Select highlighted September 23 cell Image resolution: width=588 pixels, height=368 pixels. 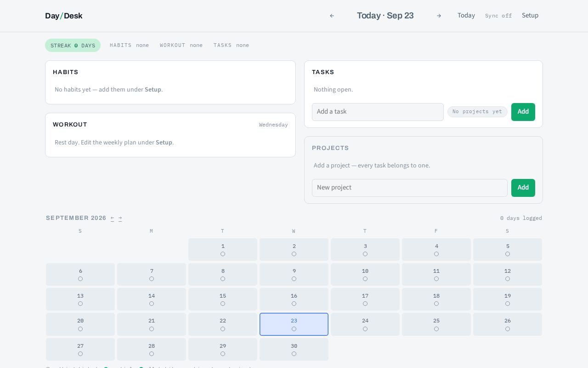click(294, 324)
